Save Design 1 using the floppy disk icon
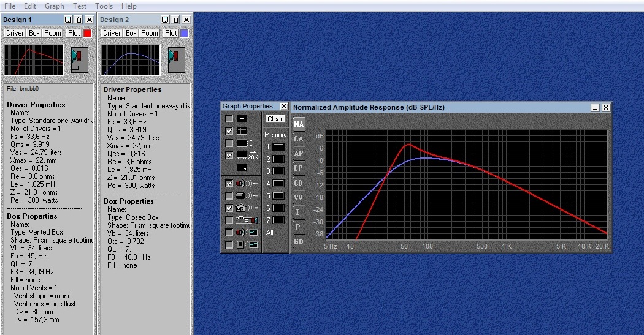The width and height of the screenshot is (644, 335). click(67, 20)
